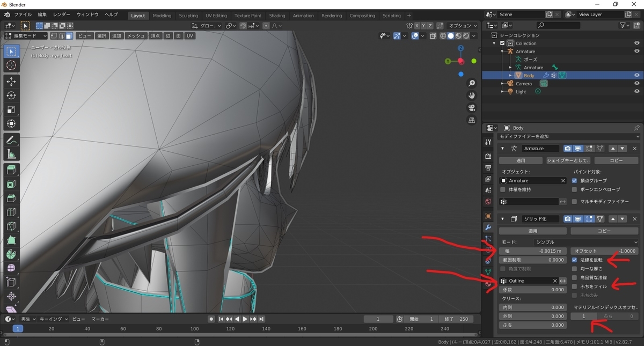The width and height of the screenshot is (644, 346).
Task: Select the Scale tool
Action: click(x=11, y=109)
